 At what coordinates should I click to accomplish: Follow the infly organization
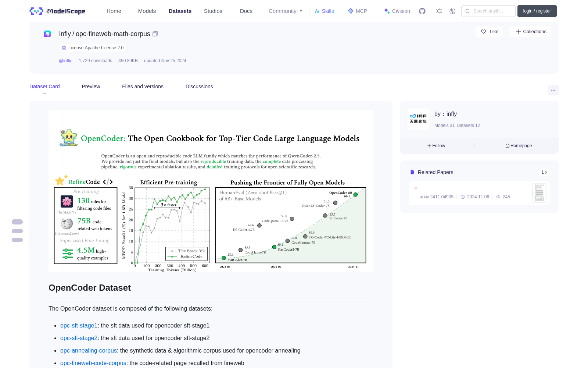tap(436, 146)
